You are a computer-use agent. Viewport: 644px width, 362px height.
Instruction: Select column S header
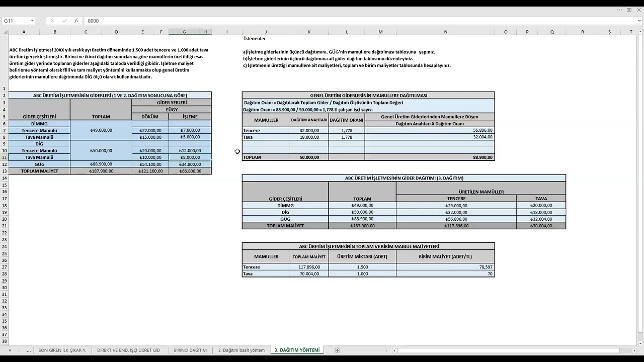(x=609, y=32)
